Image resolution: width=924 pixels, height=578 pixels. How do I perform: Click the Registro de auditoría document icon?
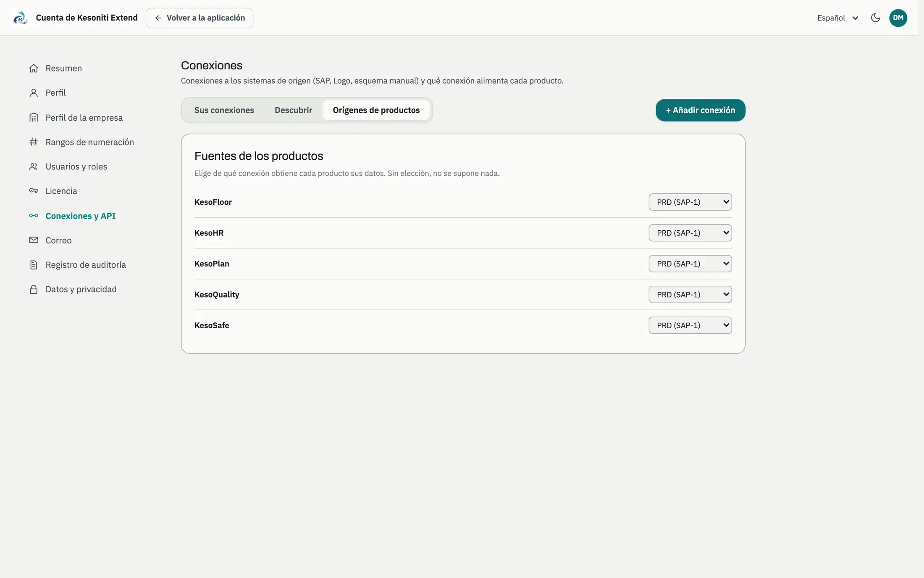point(34,265)
